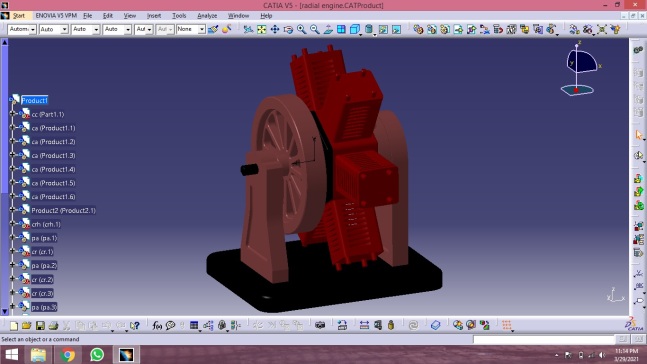Image resolution: width=647 pixels, height=364 pixels.
Task: Click the Measure Between icon
Action: tap(364, 326)
